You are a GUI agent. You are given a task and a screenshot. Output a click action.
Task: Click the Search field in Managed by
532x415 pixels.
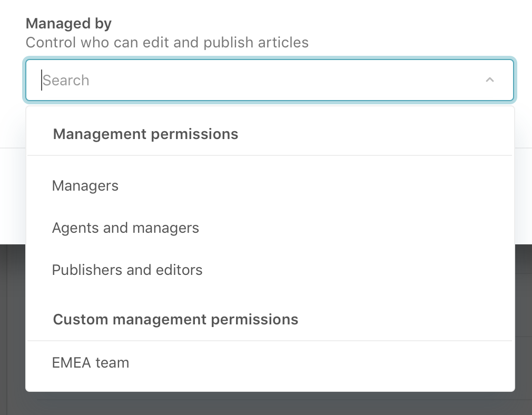click(x=253, y=80)
